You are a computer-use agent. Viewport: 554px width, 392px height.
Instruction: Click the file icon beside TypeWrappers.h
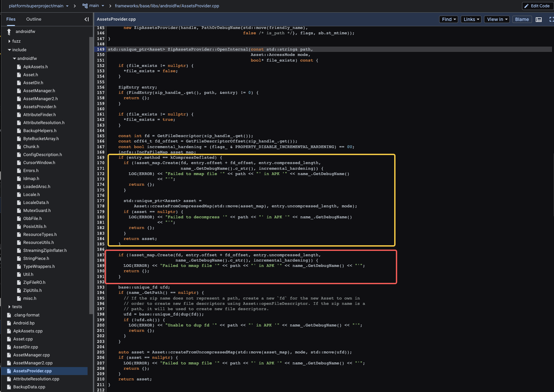pyautogui.click(x=19, y=267)
